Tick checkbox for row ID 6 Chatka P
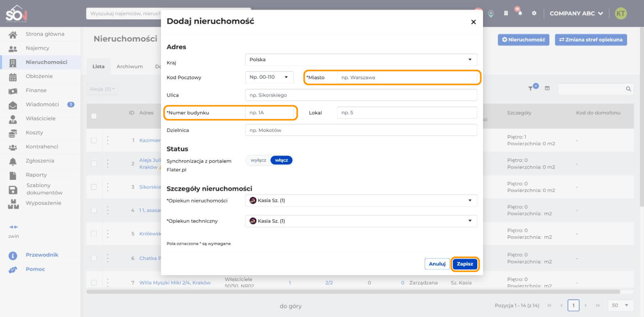 point(94,258)
